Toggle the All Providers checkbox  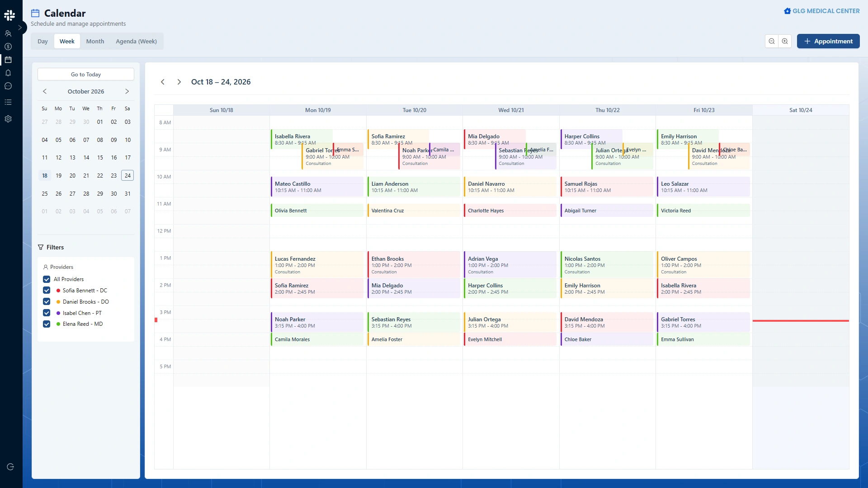click(x=47, y=279)
